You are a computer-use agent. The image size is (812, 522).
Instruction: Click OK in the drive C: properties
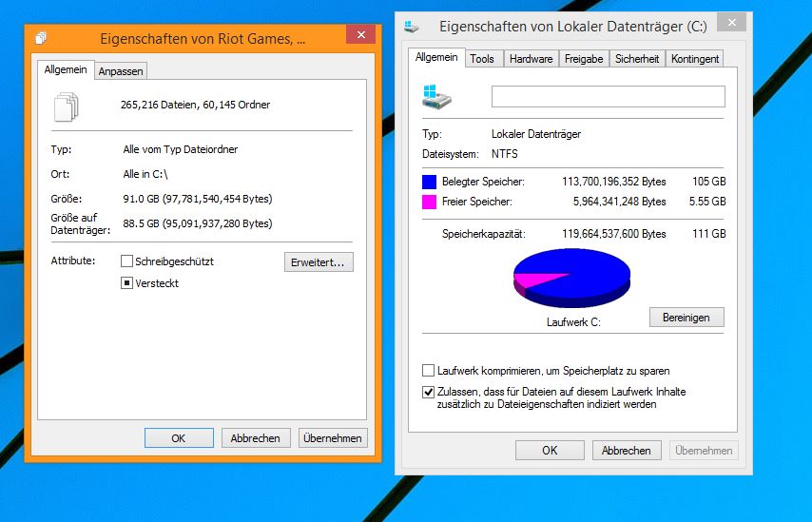point(550,451)
